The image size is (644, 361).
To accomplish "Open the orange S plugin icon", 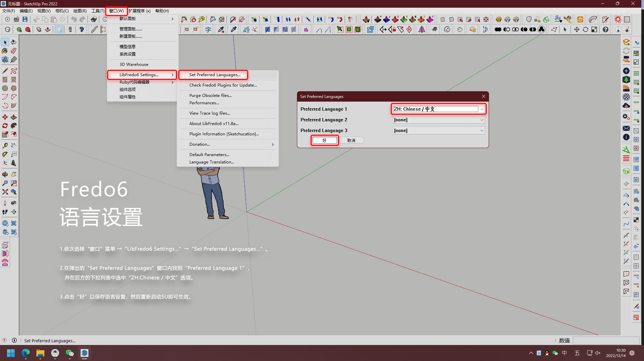I will (x=580, y=19).
